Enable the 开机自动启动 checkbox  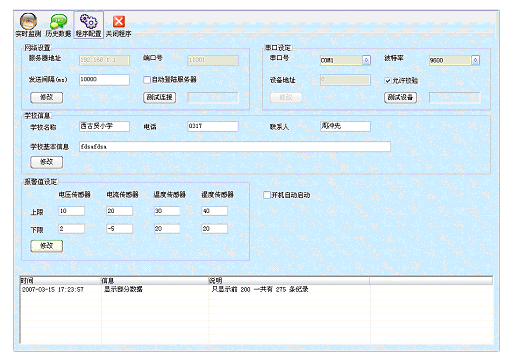(x=267, y=195)
